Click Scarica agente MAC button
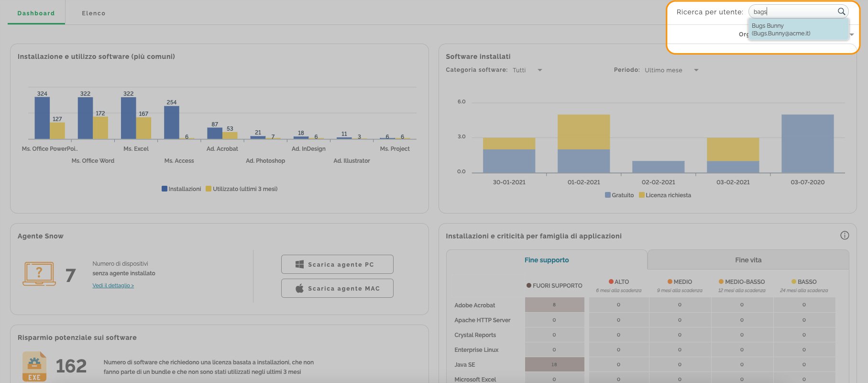Viewport: 868px width, 383px height. pyautogui.click(x=337, y=288)
